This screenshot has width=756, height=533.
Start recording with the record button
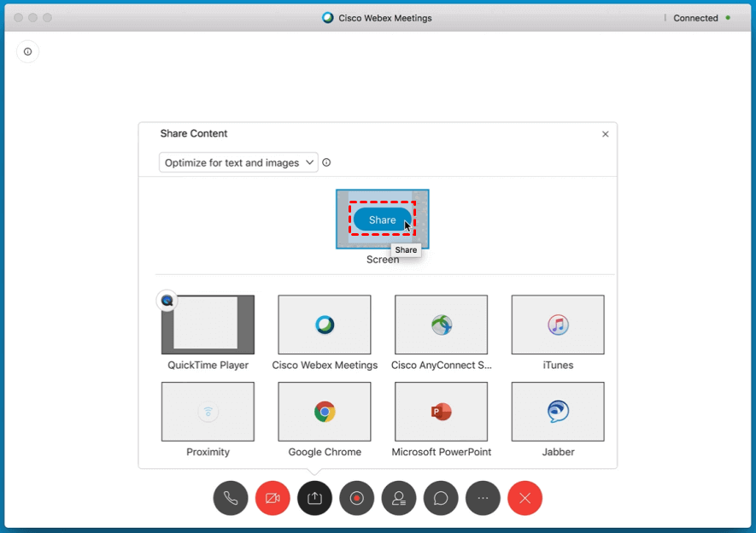click(356, 498)
